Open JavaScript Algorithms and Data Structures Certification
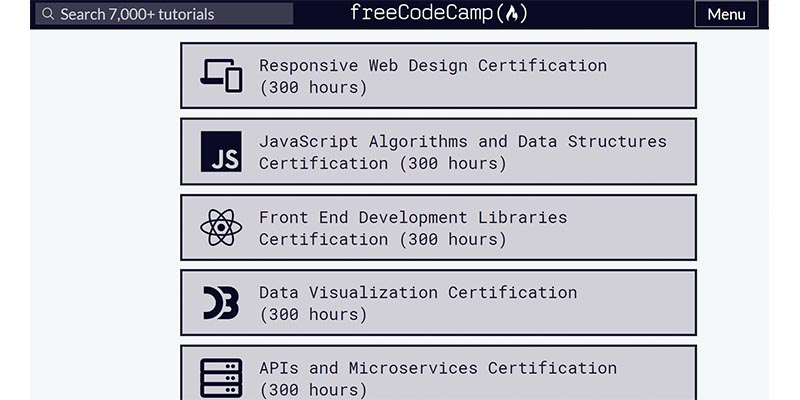800x400 pixels. click(x=438, y=152)
